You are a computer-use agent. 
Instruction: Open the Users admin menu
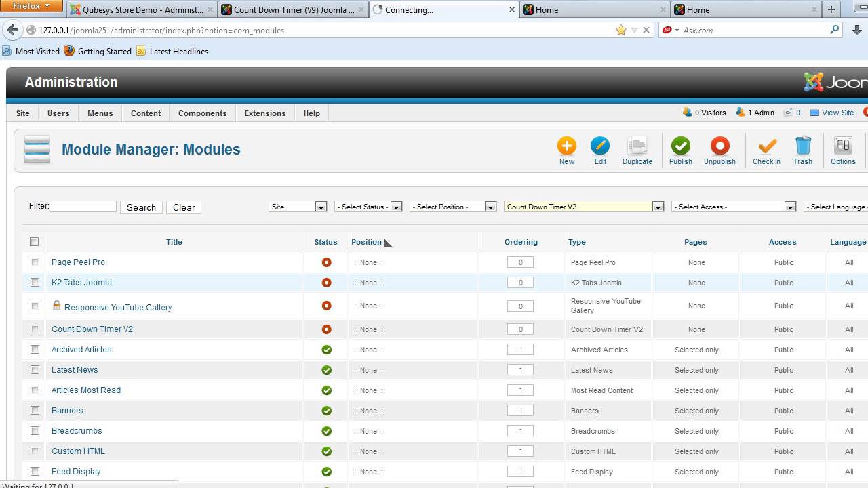[58, 113]
